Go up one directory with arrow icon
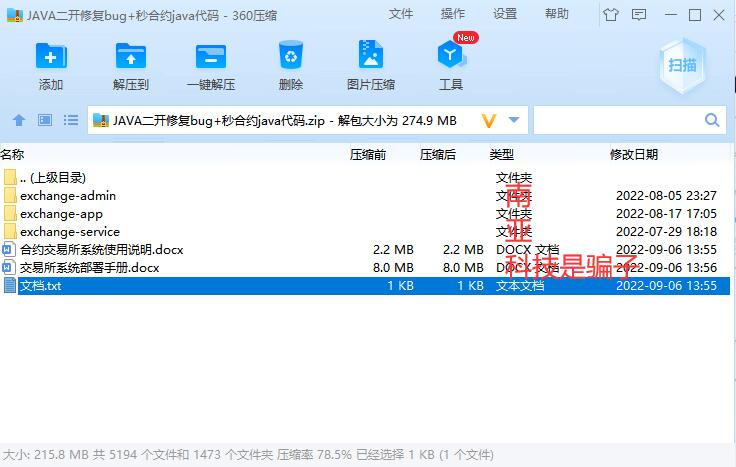 [18, 121]
